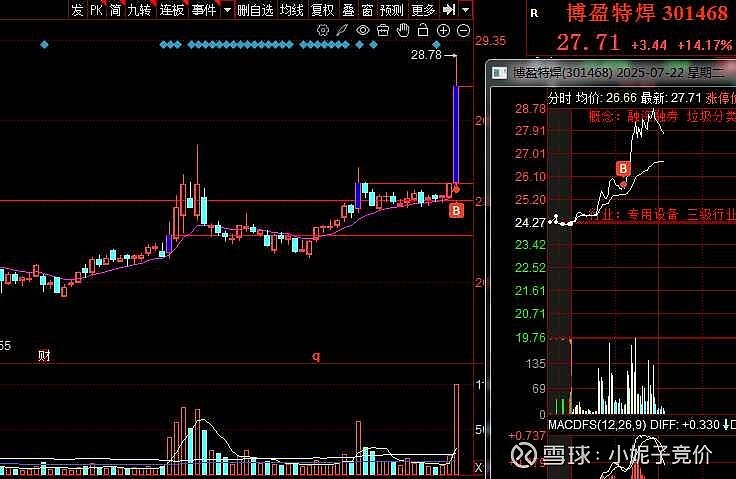Open the chart settings gear icon
736x479 pixels.
coord(323,31)
